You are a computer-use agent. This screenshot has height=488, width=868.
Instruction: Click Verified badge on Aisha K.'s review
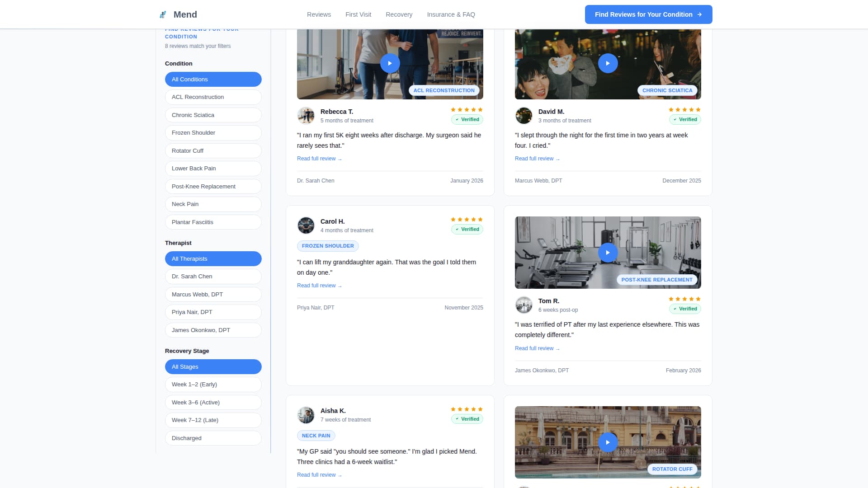pos(467,419)
